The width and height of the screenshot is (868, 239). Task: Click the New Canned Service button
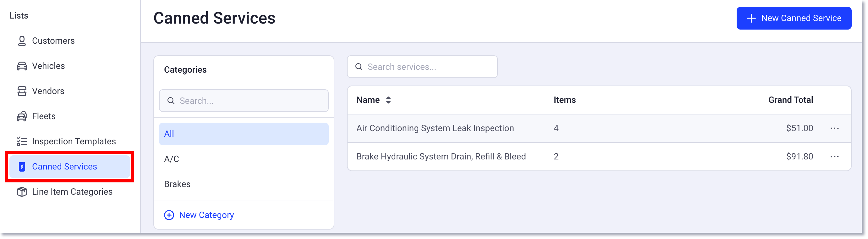coord(794,18)
